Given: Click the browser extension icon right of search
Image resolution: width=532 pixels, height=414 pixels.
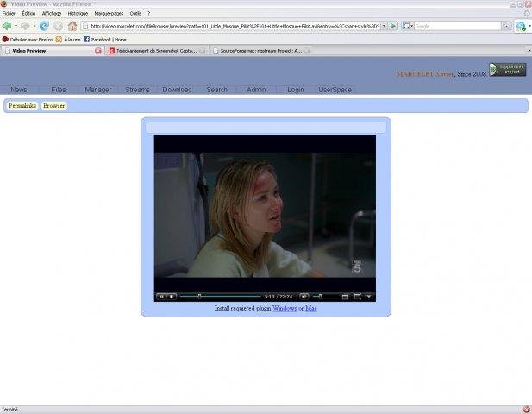Looking at the screenshot, I should (x=521, y=26).
